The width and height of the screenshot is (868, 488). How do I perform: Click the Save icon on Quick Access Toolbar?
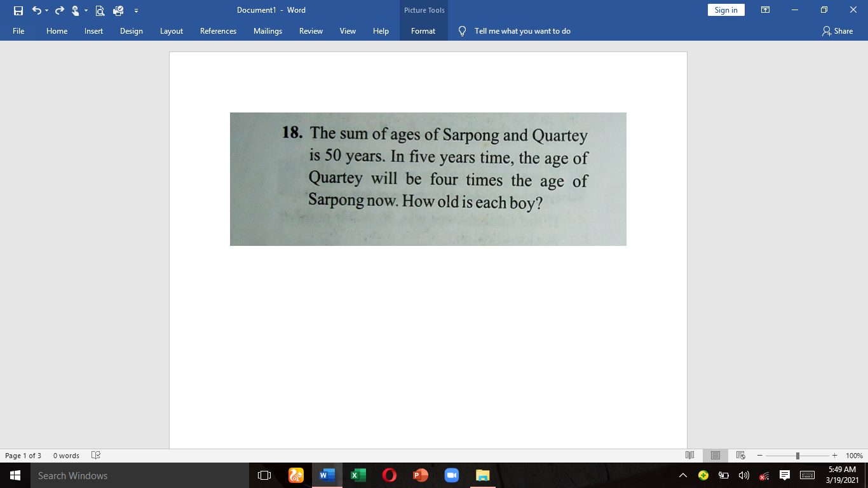click(x=18, y=10)
